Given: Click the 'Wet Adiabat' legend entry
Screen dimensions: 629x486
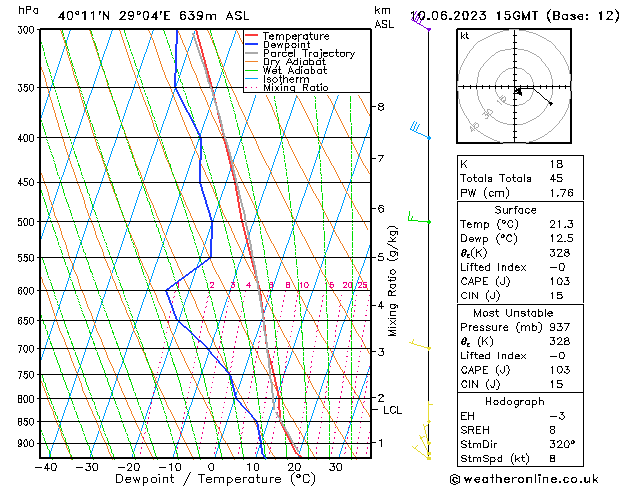Looking at the screenshot, I should point(295,71).
